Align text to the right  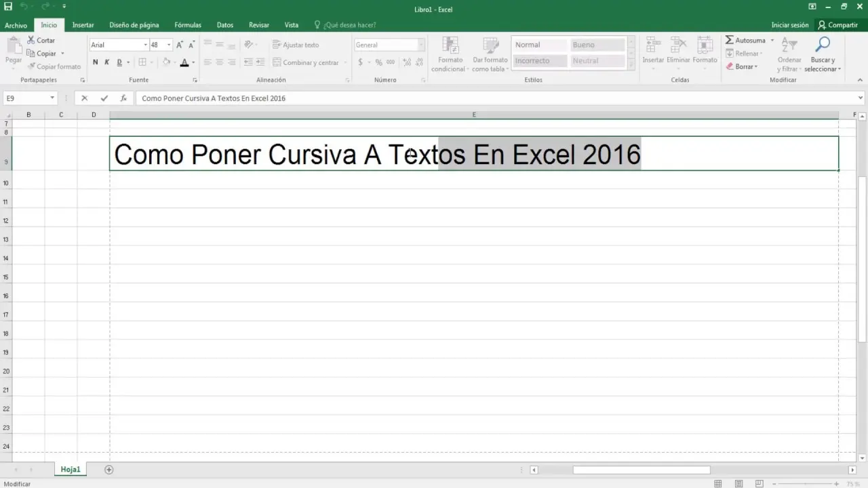click(232, 62)
